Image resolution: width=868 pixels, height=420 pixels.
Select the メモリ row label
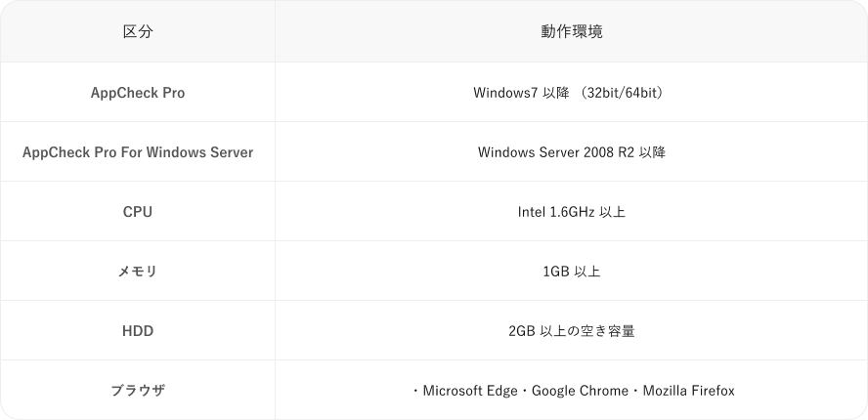click(x=138, y=272)
